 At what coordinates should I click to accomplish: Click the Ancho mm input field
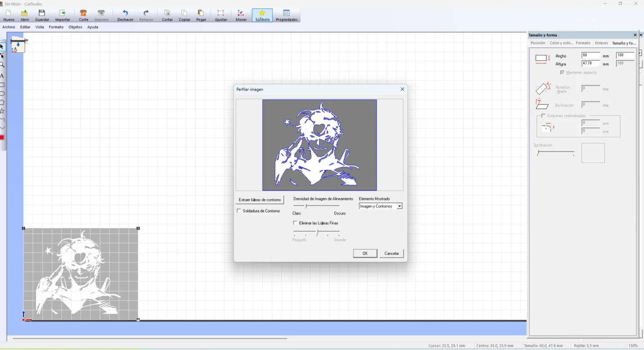[x=590, y=55]
